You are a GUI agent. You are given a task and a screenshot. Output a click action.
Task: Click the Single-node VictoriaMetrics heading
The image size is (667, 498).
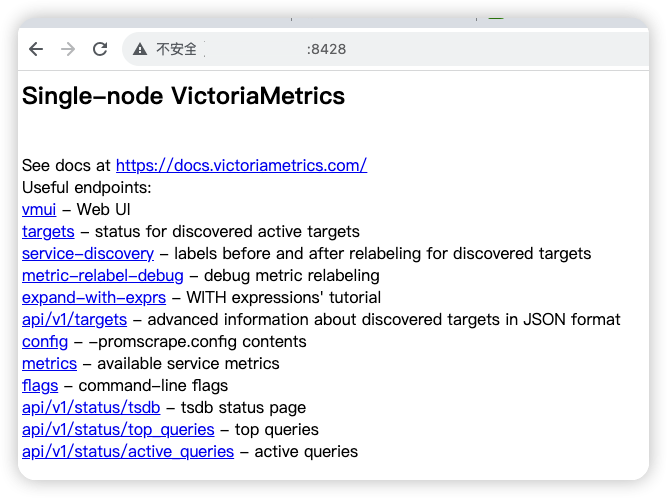point(183,96)
